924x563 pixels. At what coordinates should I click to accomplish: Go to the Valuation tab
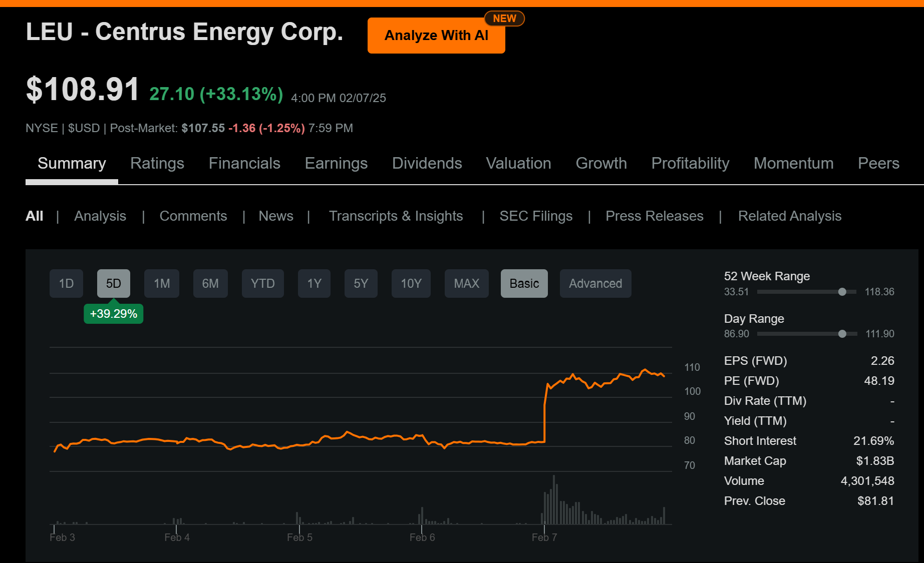[x=518, y=164]
